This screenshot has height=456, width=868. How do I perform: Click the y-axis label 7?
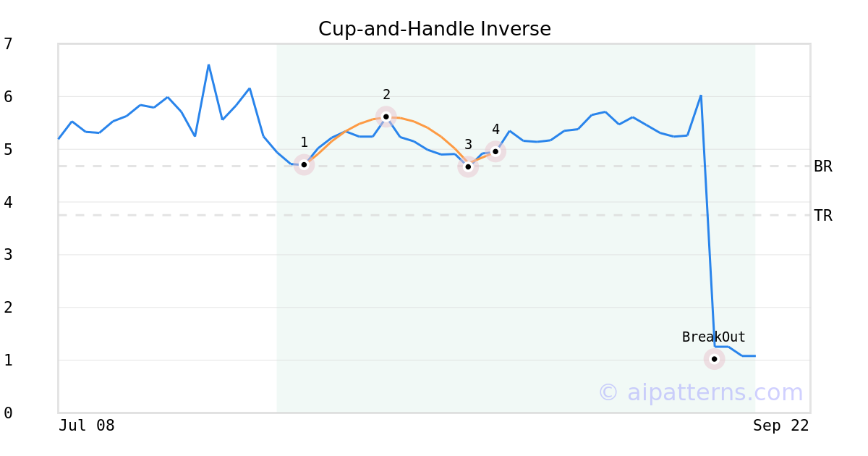pyautogui.click(x=8, y=44)
